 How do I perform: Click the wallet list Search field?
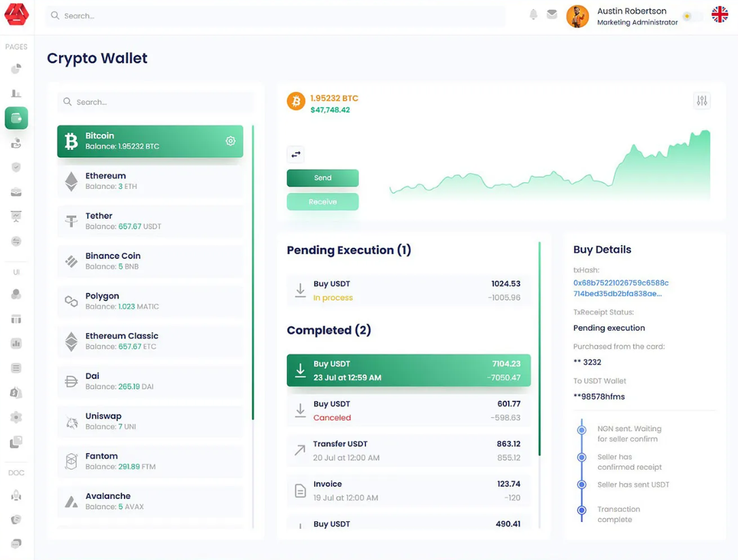pos(155,102)
